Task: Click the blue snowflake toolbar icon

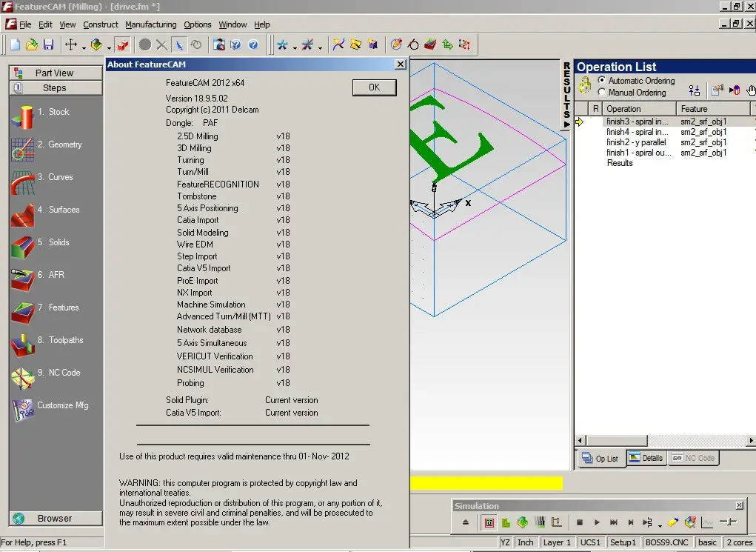Action: pos(282,45)
